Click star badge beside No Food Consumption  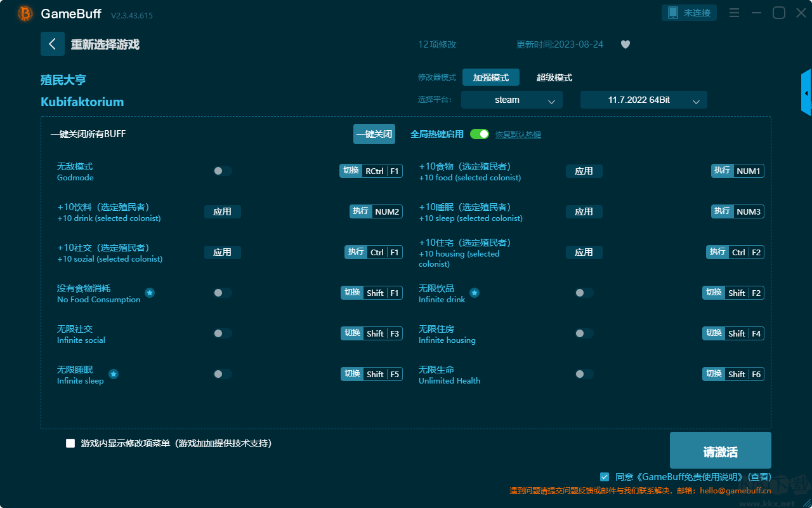click(150, 293)
